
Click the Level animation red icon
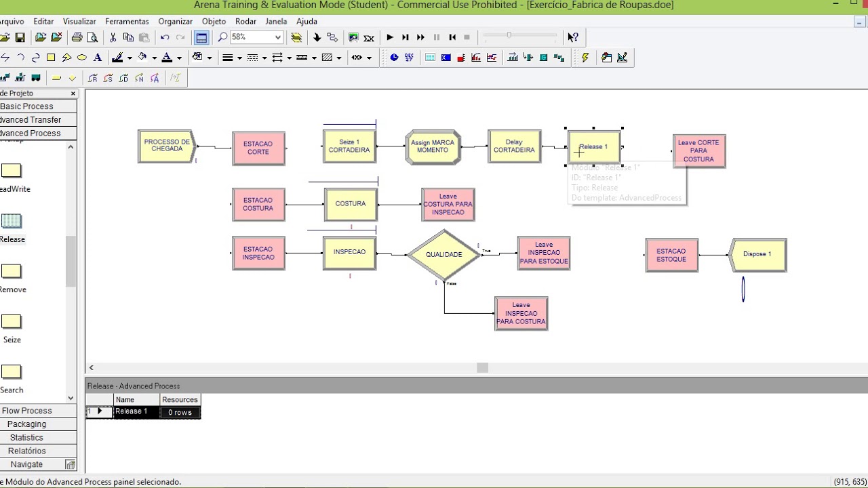click(461, 58)
